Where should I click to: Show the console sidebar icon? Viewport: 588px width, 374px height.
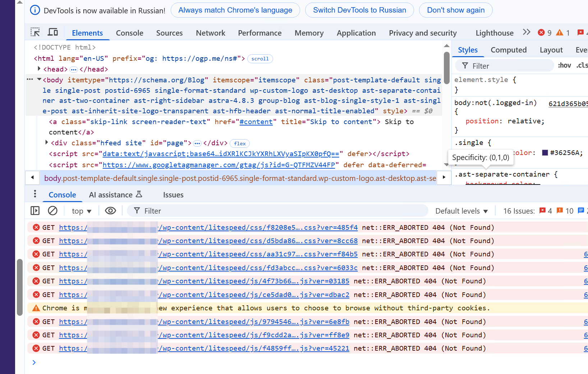coord(35,211)
